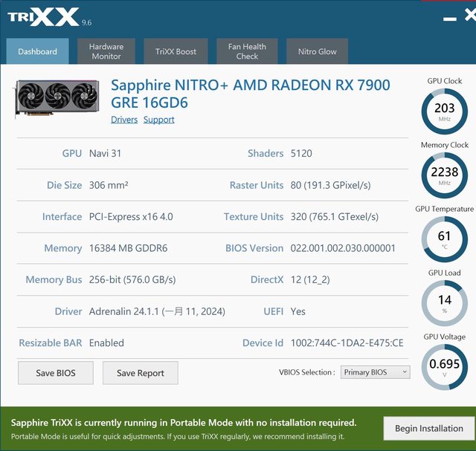The image size is (476, 451).
Task: Close the TriXX window
Action: click(x=470, y=15)
